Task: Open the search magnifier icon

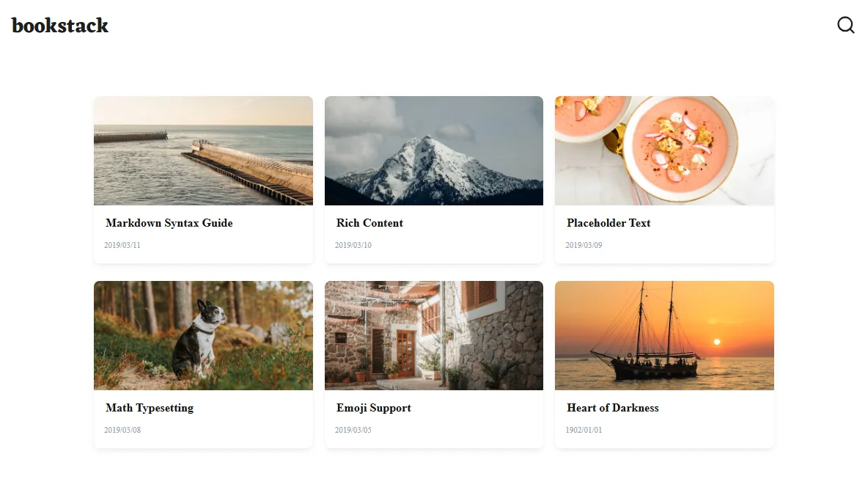Action: (845, 25)
